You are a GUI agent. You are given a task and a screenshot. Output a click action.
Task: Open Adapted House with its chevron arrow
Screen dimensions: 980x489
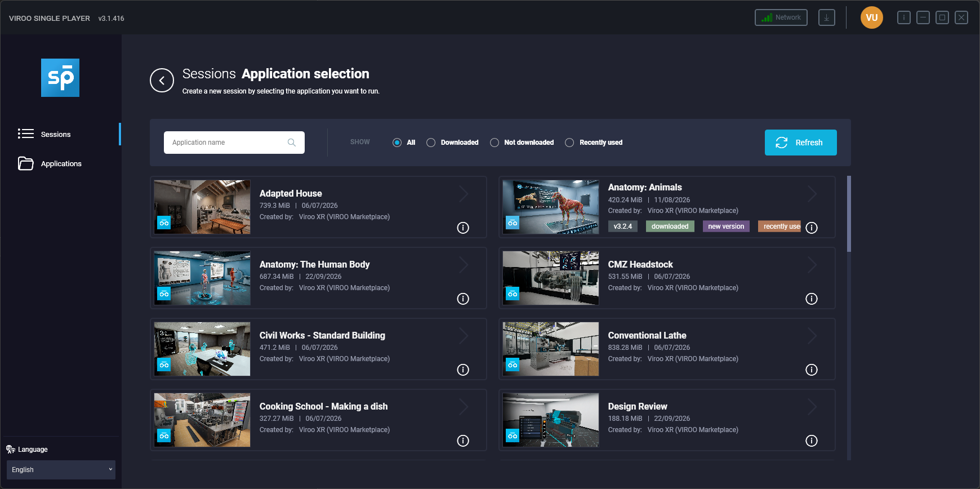tap(464, 194)
